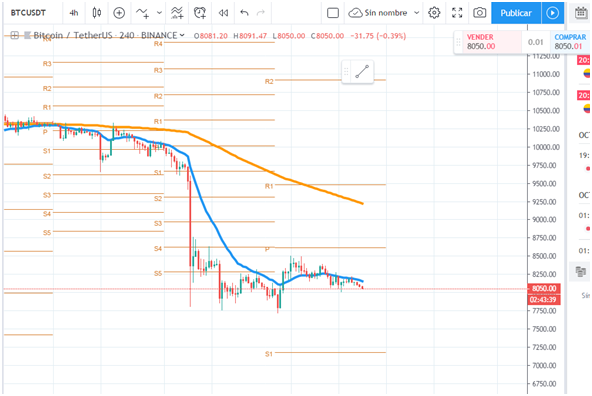Viewport: 592px width, 396px height.
Task: Open the candlestick chart style menu
Action: click(x=97, y=13)
